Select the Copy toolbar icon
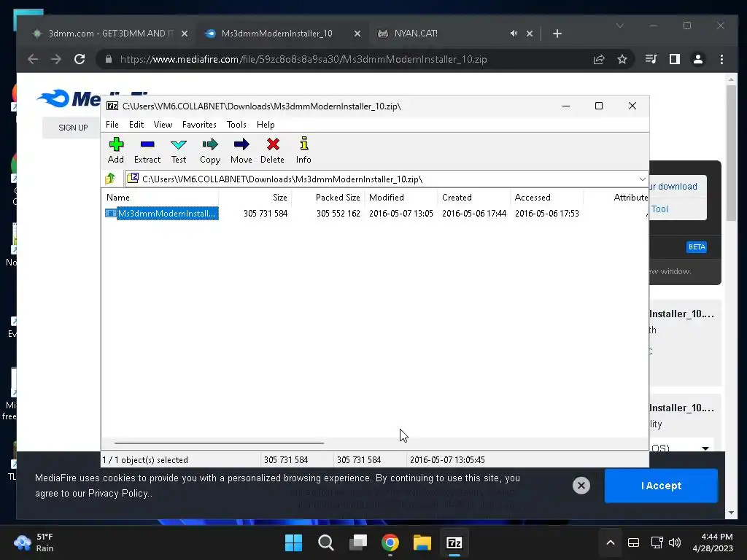 [x=210, y=150]
